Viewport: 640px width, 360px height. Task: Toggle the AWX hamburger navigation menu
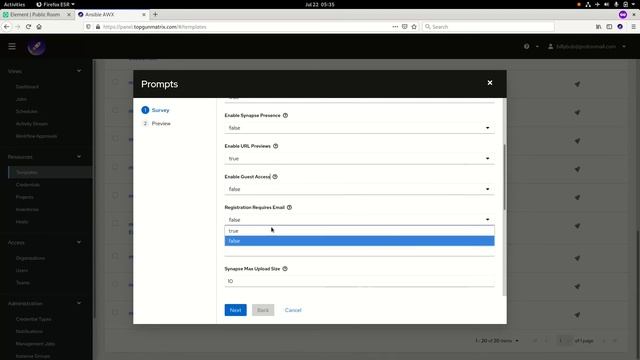[12, 47]
